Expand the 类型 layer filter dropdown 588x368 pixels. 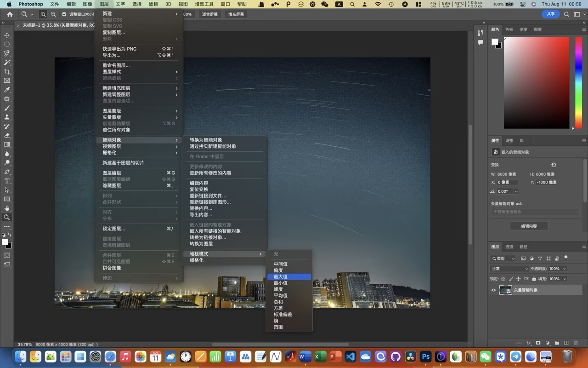503,259
